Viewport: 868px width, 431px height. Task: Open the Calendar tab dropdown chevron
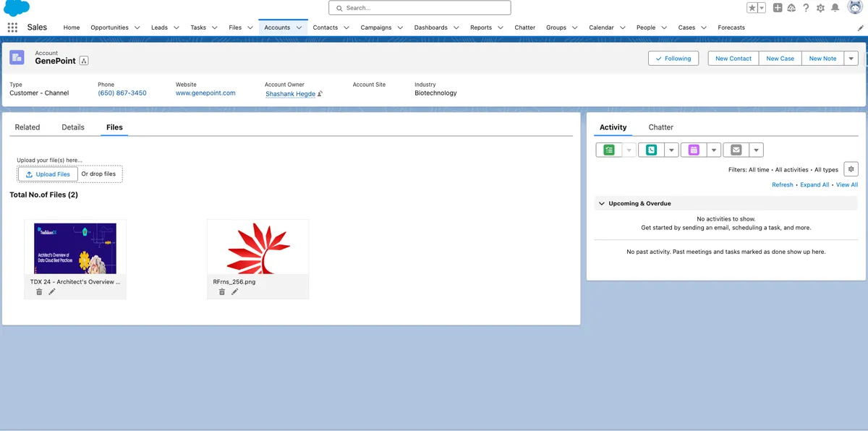coord(622,27)
